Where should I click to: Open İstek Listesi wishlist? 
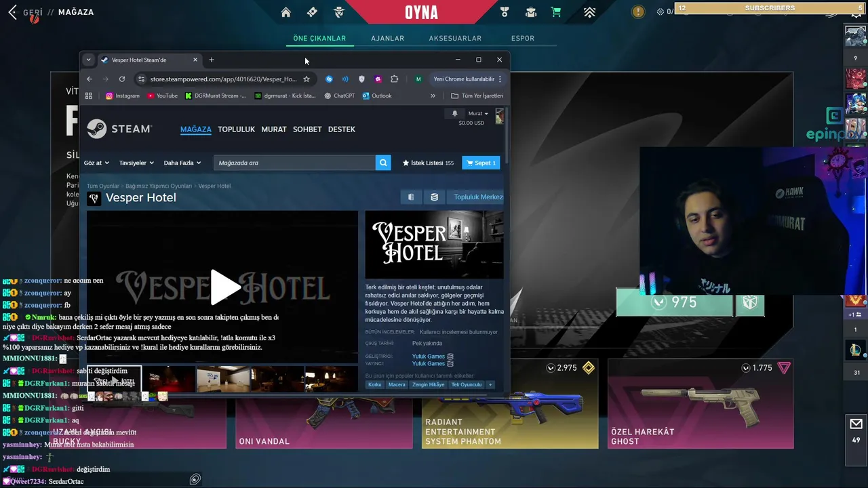(x=428, y=163)
